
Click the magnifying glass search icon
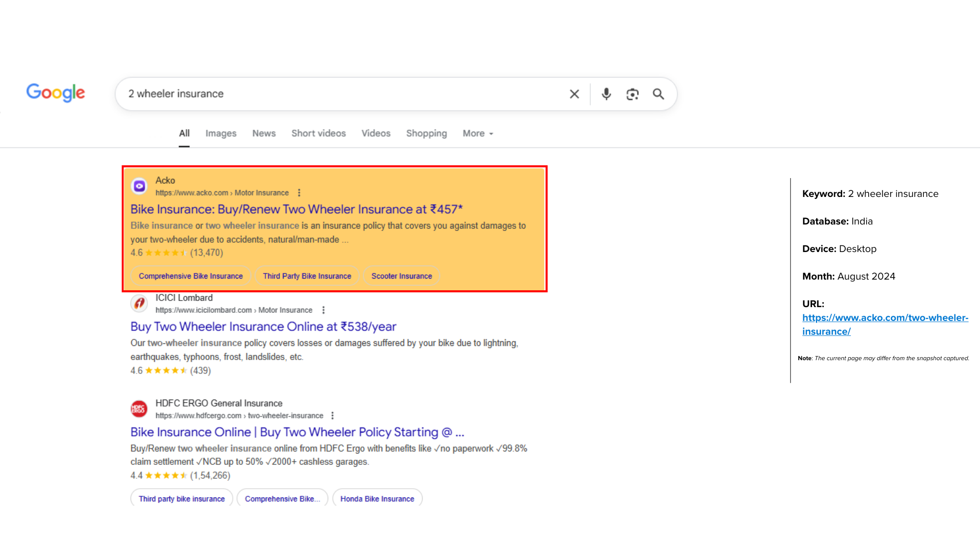(x=658, y=94)
